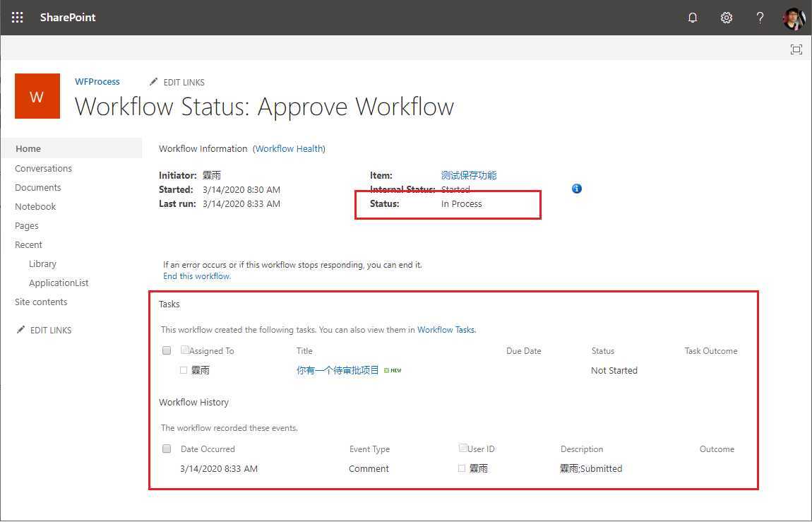Screen dimensions: 812x522
Task: Open Site contents in left navigation
Action: (41, 302)
